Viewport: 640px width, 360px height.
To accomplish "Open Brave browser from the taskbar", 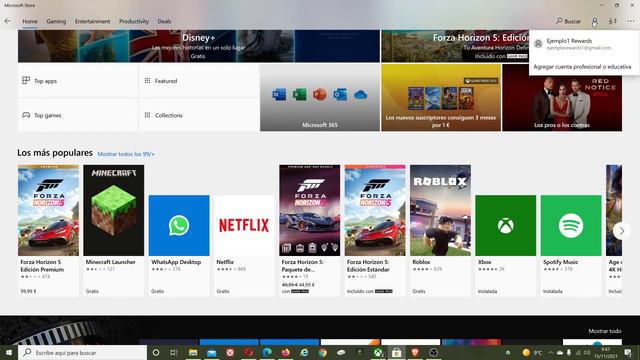I will (415, 353).
